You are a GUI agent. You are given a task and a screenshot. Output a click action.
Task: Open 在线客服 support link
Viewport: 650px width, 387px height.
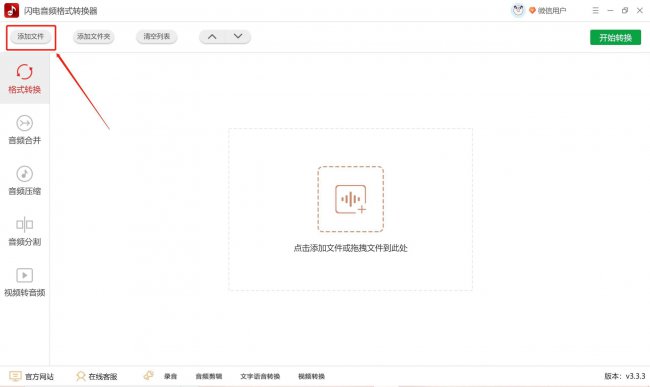97,376
